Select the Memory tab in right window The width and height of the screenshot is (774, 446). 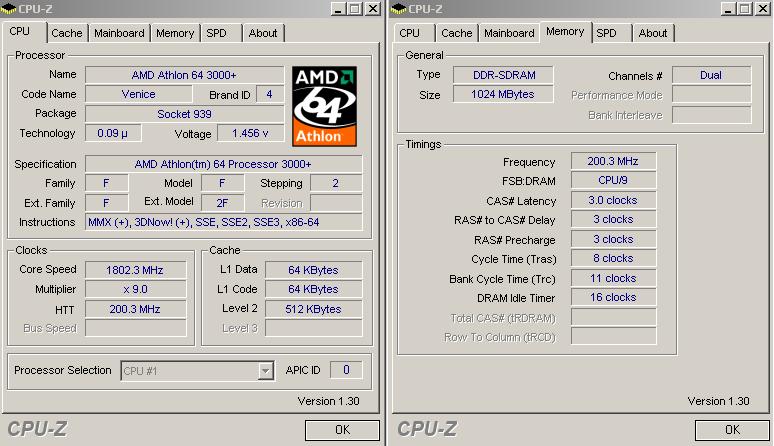point(565,32)
